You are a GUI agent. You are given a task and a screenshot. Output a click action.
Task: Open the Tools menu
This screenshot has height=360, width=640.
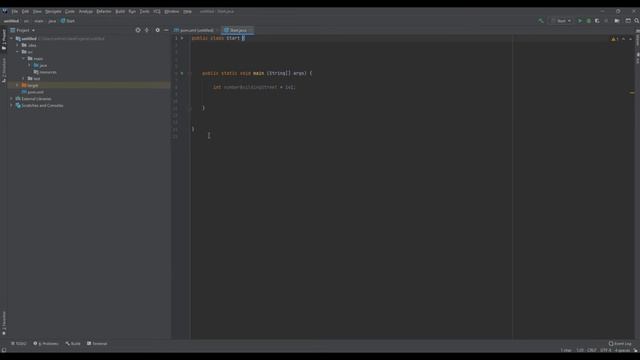coord(144,11)
